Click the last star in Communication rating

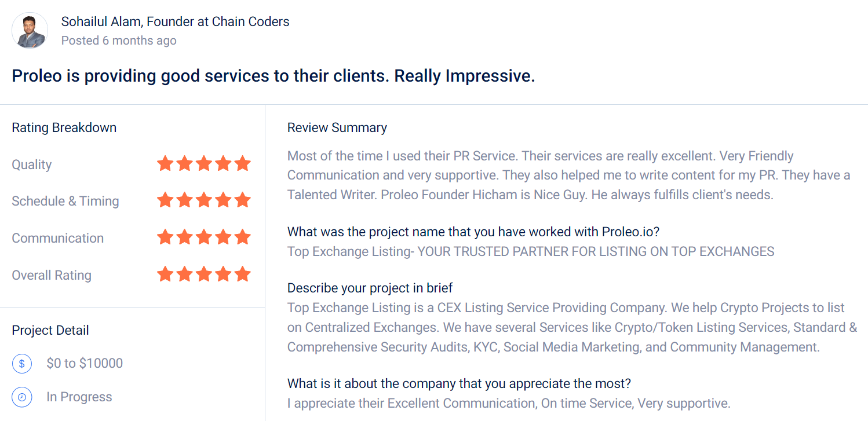[243, 237]
